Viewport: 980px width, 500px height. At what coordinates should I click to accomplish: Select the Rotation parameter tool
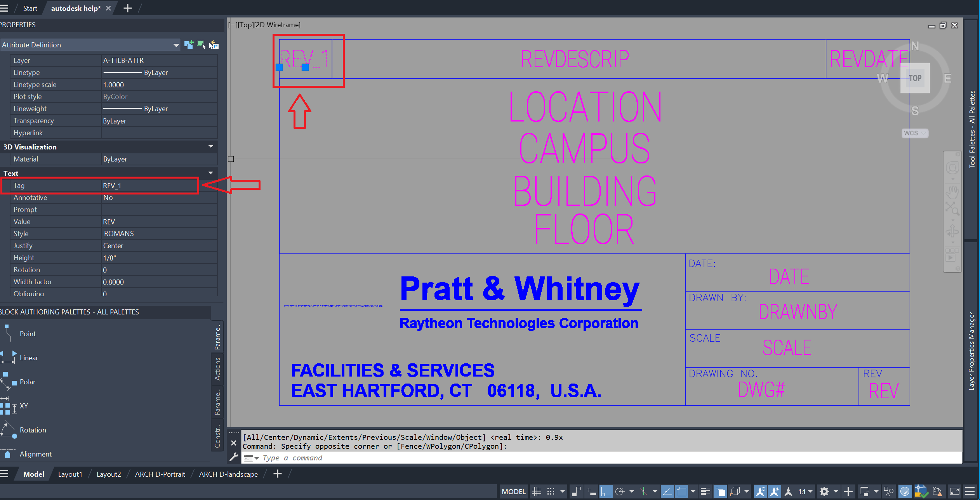[x=33, y=430]
